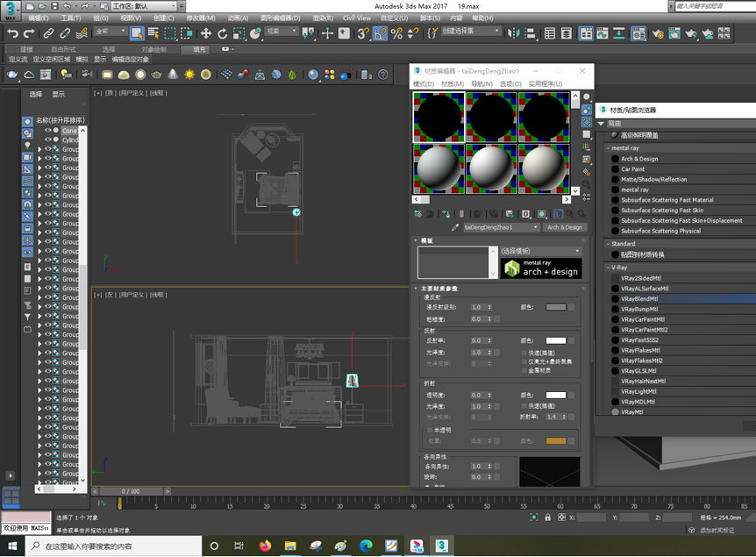
Task: Open the 创建选择集 named selection dropdown
Action: (471, 31)
